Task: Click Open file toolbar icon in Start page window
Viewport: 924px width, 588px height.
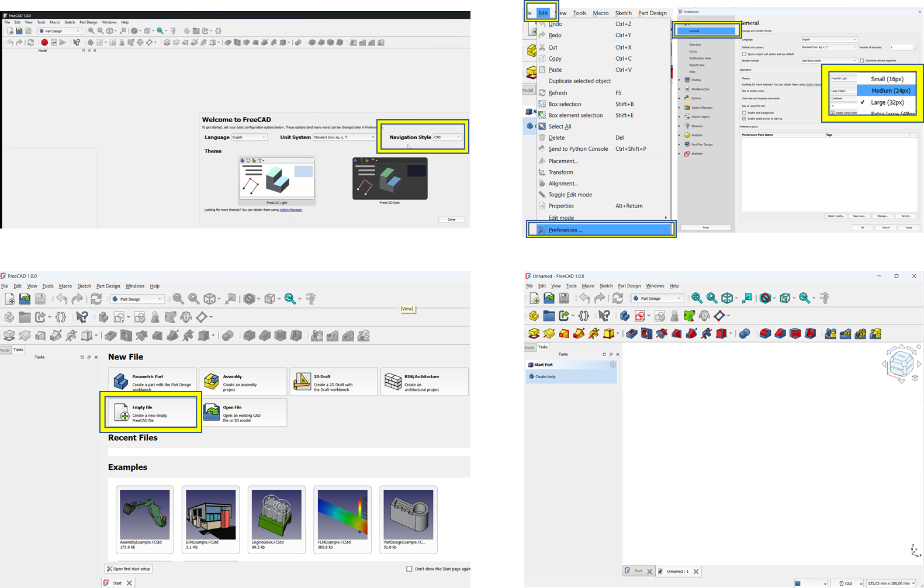Action: point(25,299)
